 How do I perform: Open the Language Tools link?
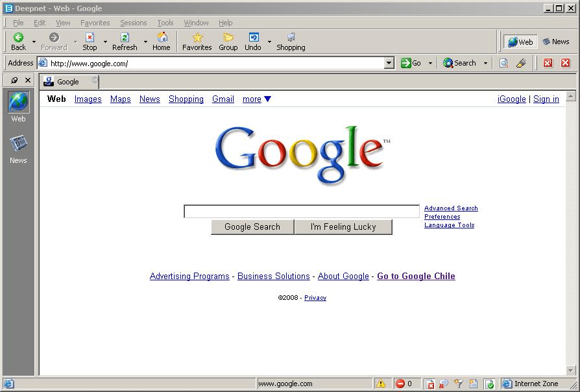pyautogui.click(x=449, y=225)
